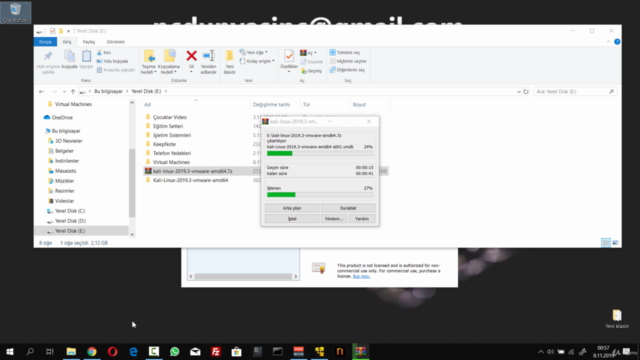Image resolution: width=640 pixels, height=360 pixels.
Task: Open Taşıma hedefi dropdown
Action: (x=149, y=63)
